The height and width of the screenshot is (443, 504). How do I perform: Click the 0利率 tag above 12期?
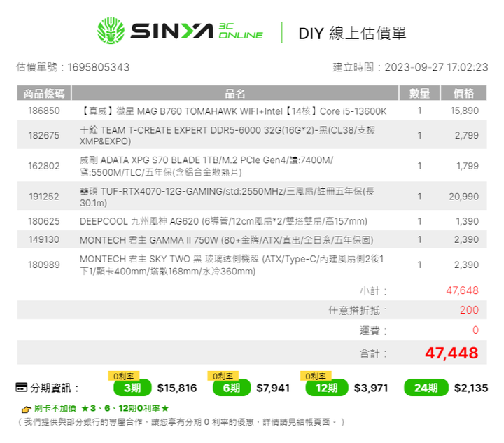tap(316, 376)
